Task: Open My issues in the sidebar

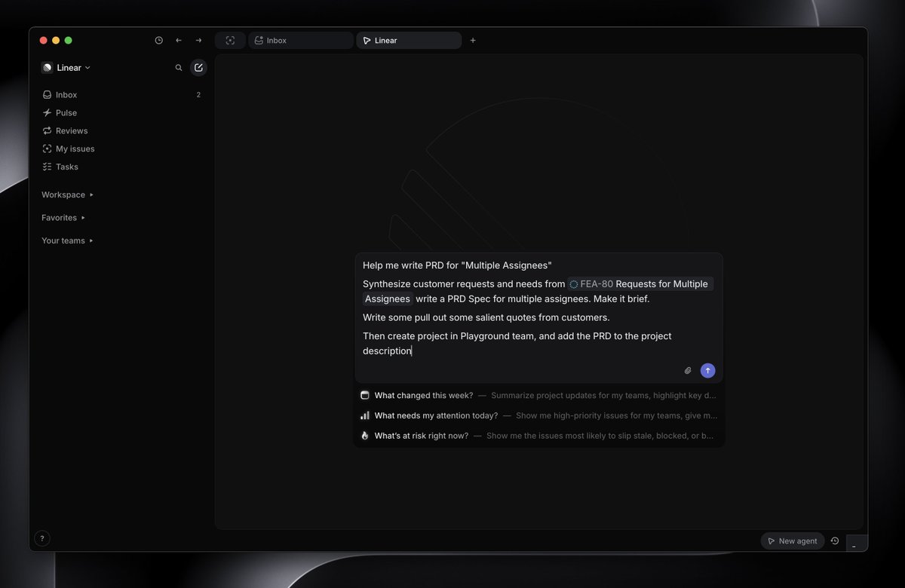Action: click(x=122, y=149)
